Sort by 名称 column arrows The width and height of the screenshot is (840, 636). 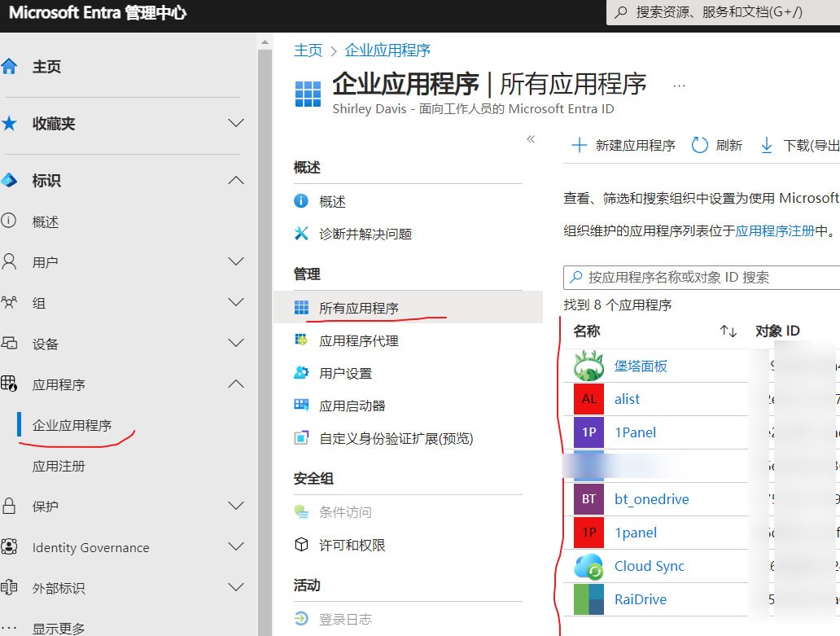pyautogui.click(x=728, y=331)
